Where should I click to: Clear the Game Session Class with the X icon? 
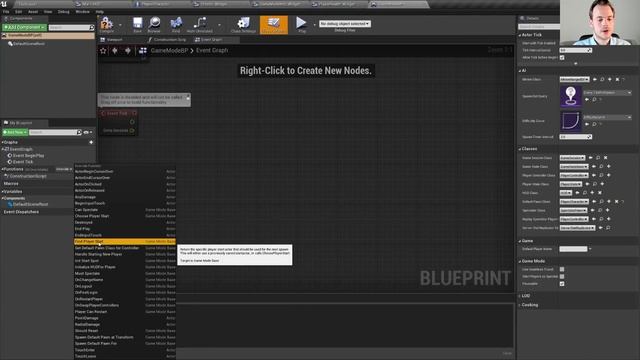[606, 158]
